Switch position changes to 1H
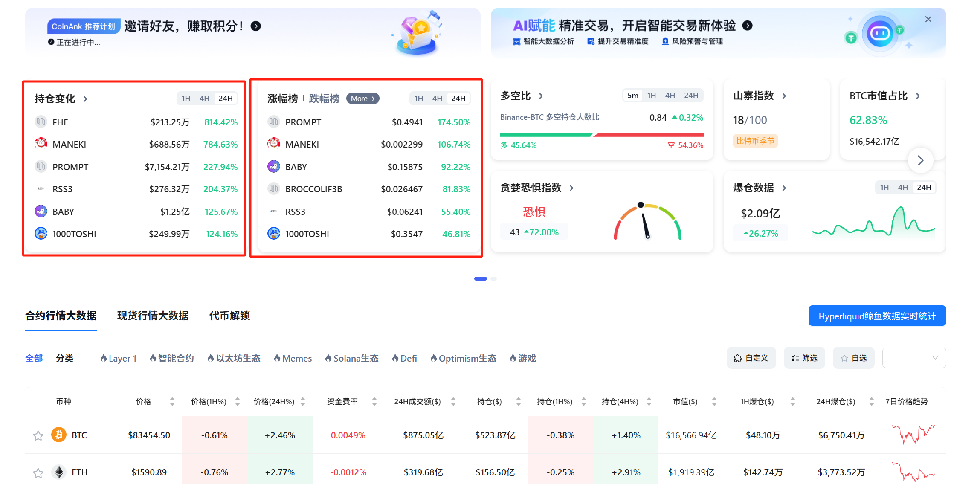 [186, 99]
